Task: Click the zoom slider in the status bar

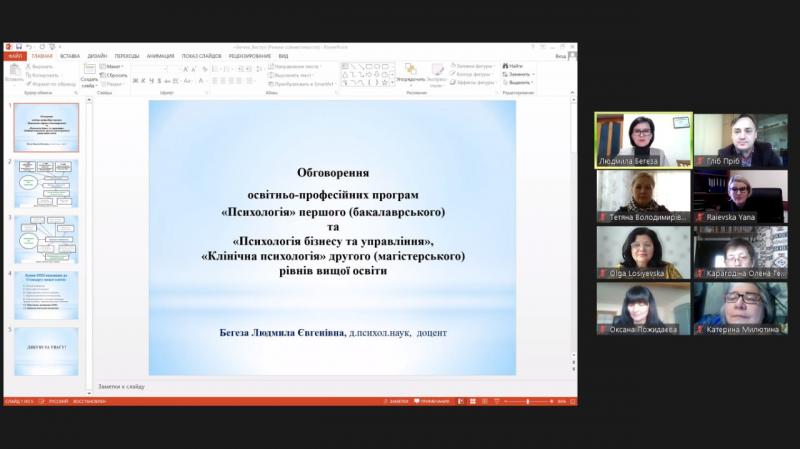Action: coord(528,401)
